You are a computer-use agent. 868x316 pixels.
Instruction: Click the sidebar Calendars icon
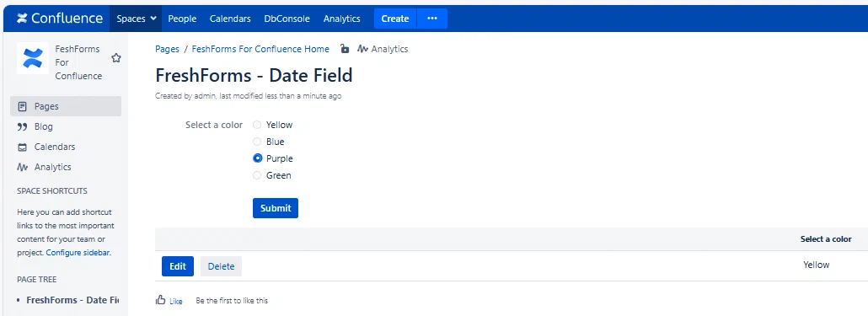click(22, 147)
